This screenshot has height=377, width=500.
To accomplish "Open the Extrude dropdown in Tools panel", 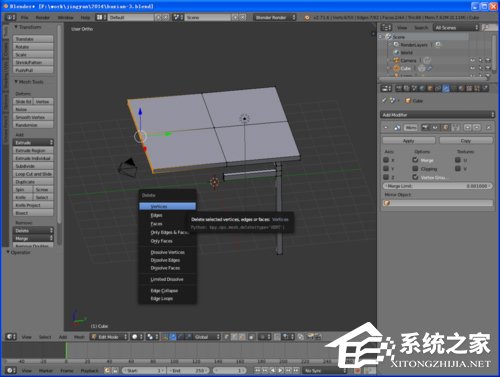I will coord(33,142).
